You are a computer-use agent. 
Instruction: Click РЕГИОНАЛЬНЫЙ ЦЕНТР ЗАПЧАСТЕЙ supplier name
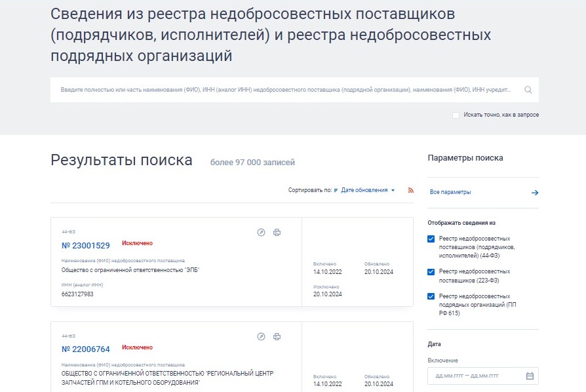(167, 378)
